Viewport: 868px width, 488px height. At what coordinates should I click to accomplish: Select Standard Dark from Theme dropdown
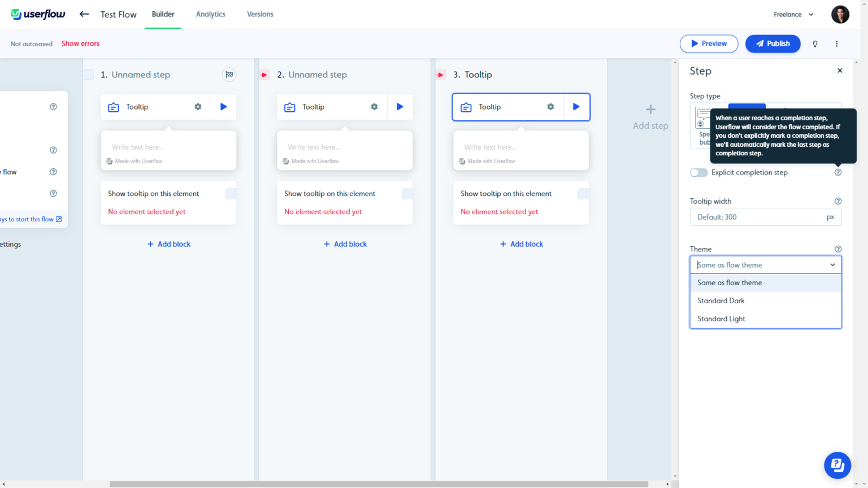(721, 300)
